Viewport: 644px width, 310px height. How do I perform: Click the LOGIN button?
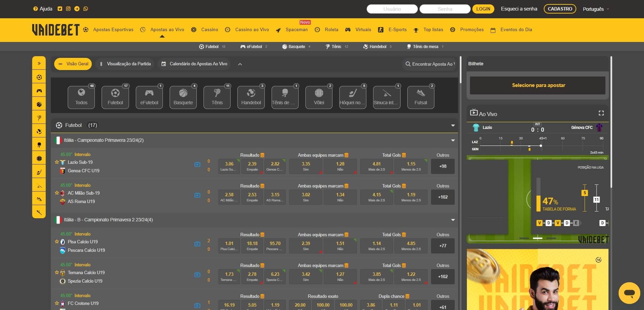click(483, 9)
